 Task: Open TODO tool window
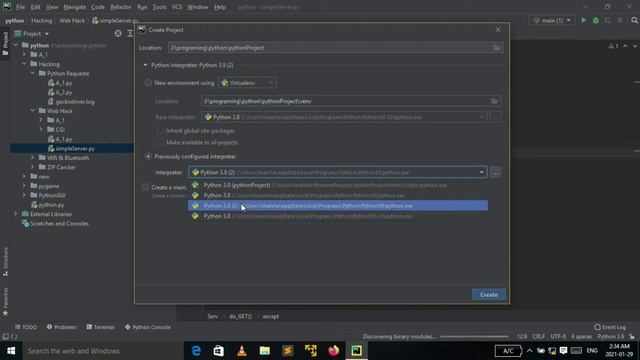click(26, 327)
